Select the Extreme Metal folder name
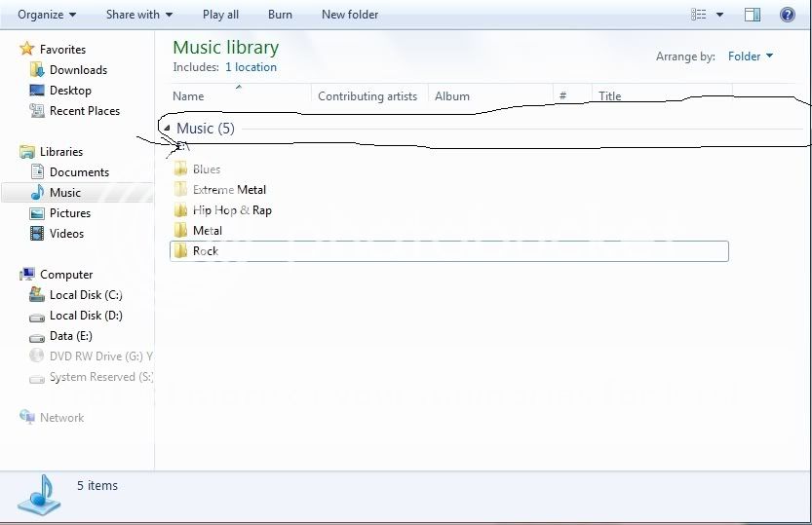812x525 pixels. coord(229,190)
